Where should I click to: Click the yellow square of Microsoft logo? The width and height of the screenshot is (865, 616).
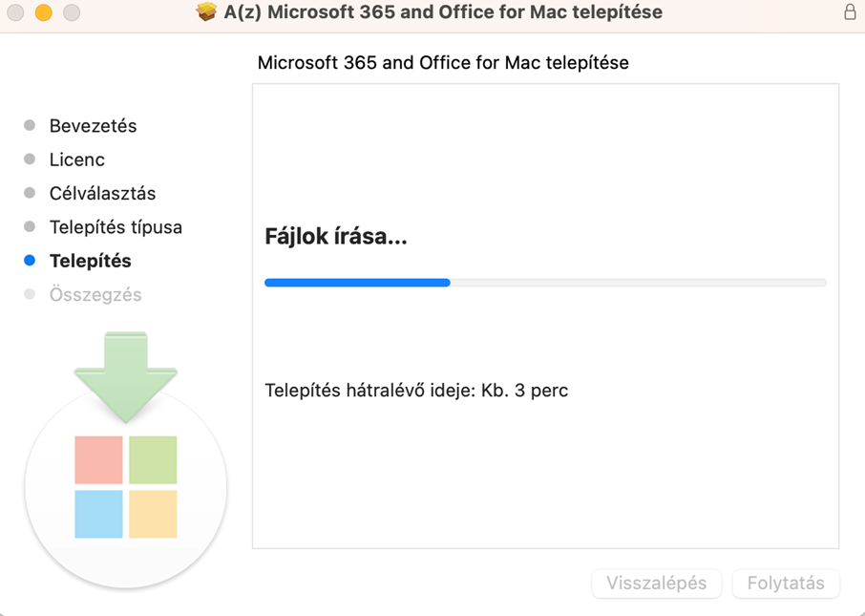tap(153, 514)
